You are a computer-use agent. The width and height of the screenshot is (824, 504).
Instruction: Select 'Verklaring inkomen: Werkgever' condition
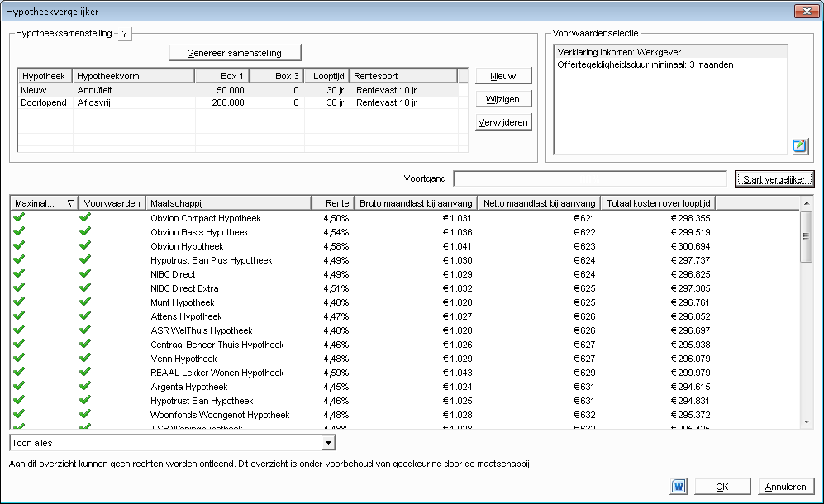tap(670, 52)
